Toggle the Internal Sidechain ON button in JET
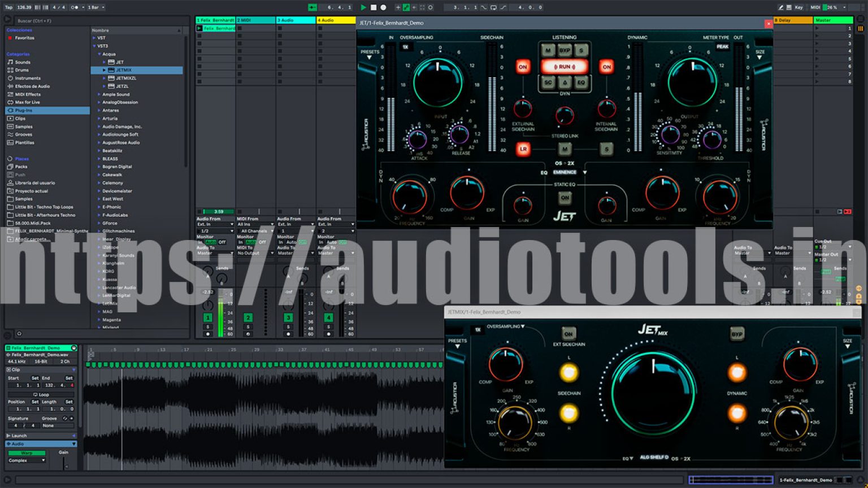 click(606, 67)
